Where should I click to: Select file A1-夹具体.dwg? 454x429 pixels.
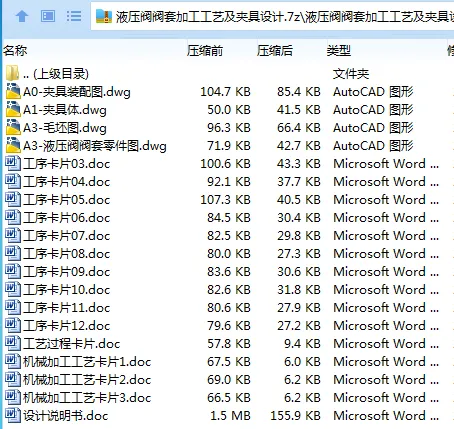point(65,110)
